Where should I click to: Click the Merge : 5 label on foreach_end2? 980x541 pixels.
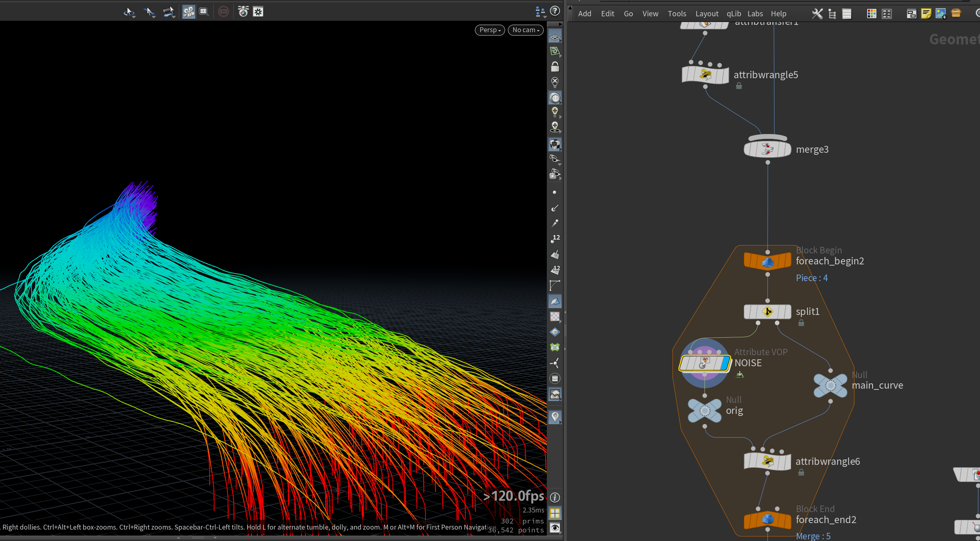click(813, 536)
